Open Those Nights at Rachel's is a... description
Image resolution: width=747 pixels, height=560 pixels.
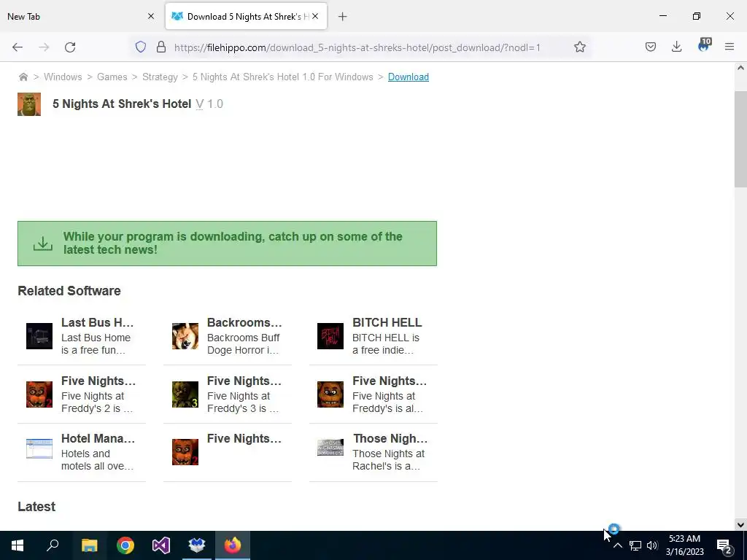pos(388,460)
